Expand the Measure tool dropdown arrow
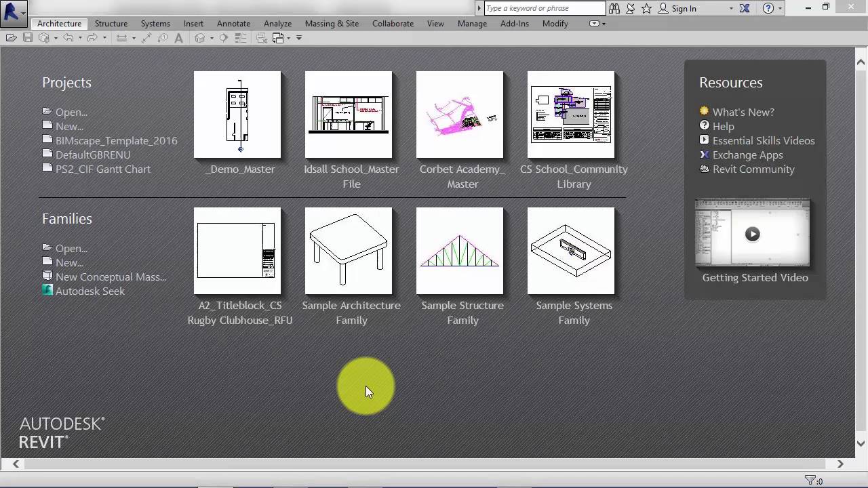 tap(134, 38)
